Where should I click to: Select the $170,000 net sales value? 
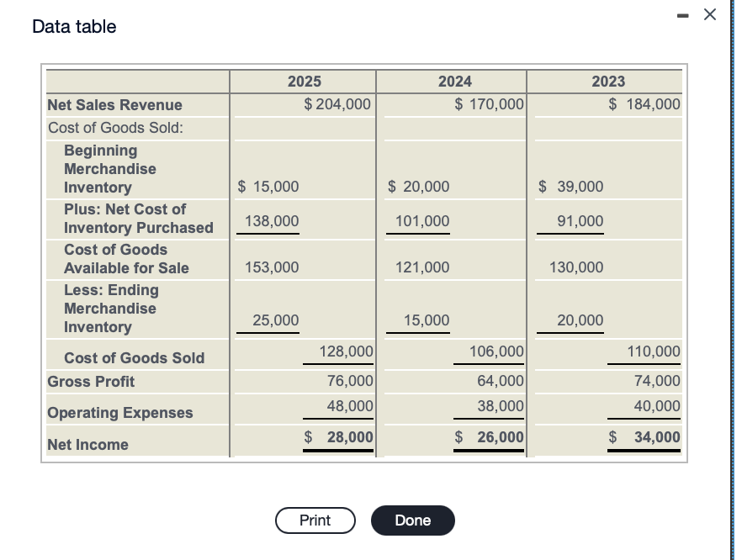489,104
